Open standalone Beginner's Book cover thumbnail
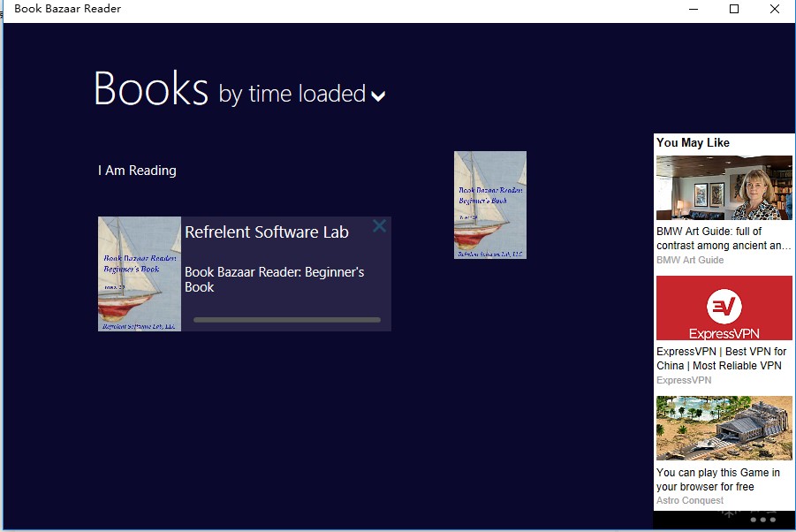Viewport: 796px width, 532px height. pyautogui.click(x=490, y=205)
